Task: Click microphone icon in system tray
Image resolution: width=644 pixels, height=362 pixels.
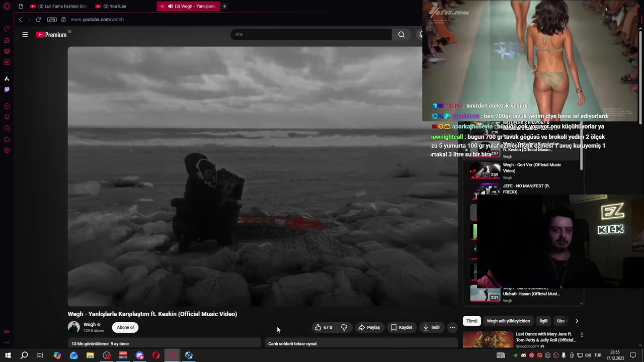Action: [563, 355]
